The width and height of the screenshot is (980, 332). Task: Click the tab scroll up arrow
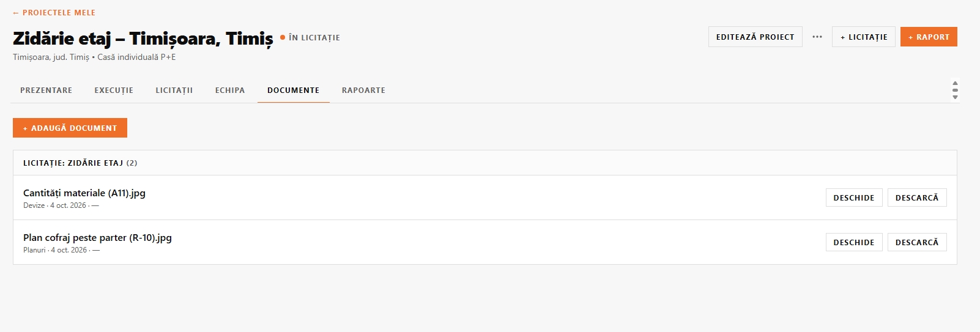(x=955, y=83)
